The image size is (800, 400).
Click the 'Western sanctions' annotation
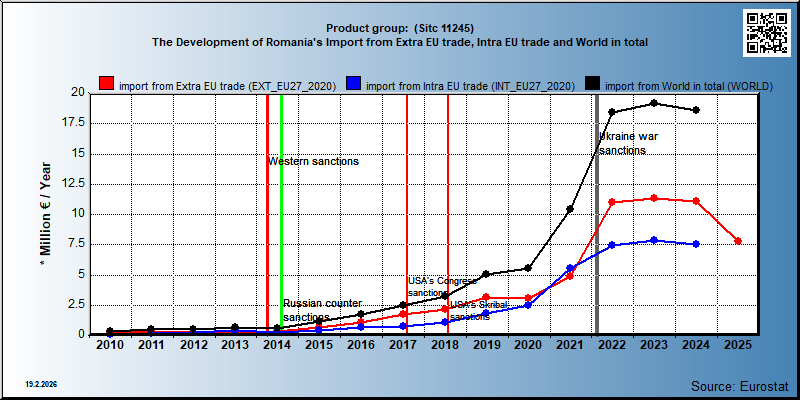[x=313, y=162]
